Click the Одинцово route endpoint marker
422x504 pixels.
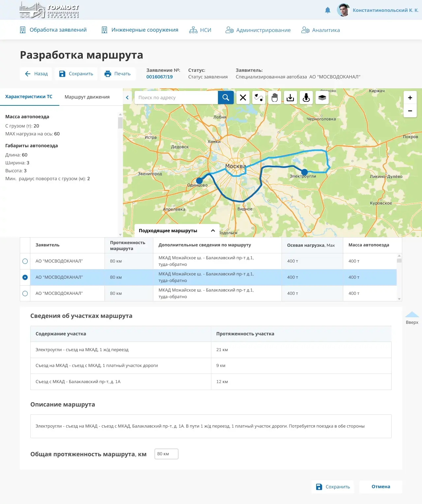click(199, 181)
